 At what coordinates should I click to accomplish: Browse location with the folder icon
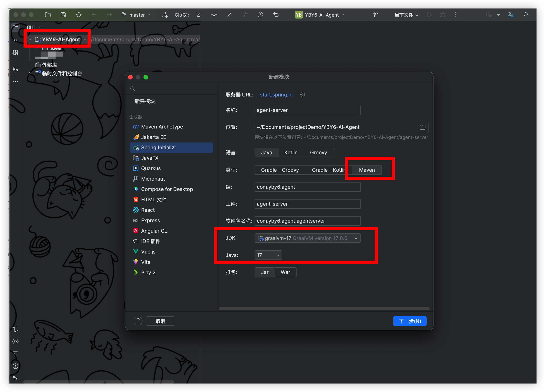[423, 127]
